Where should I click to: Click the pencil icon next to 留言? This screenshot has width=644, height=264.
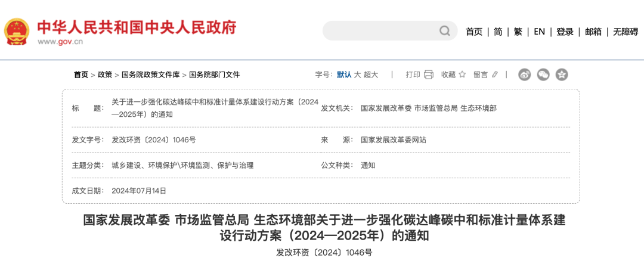point(494,74)
